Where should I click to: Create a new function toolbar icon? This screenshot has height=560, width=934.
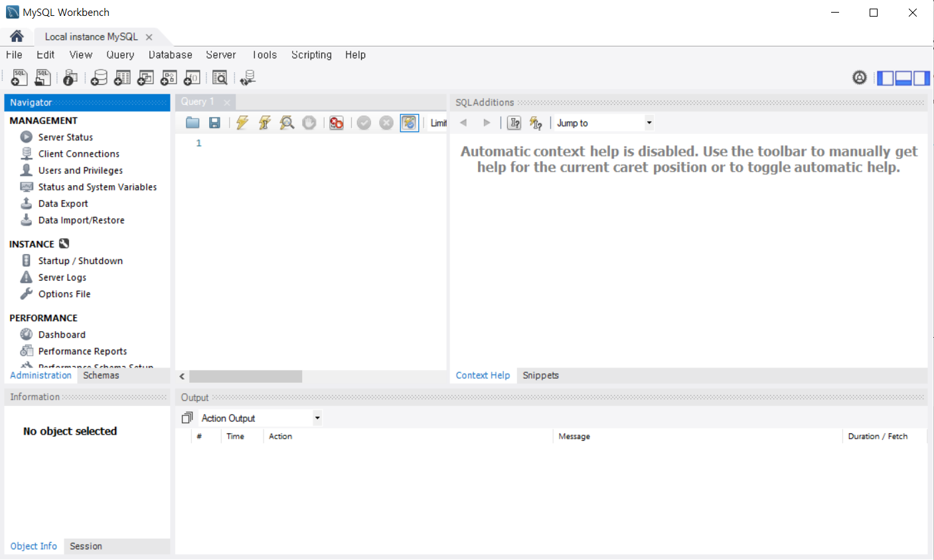(x=192, y=78)
